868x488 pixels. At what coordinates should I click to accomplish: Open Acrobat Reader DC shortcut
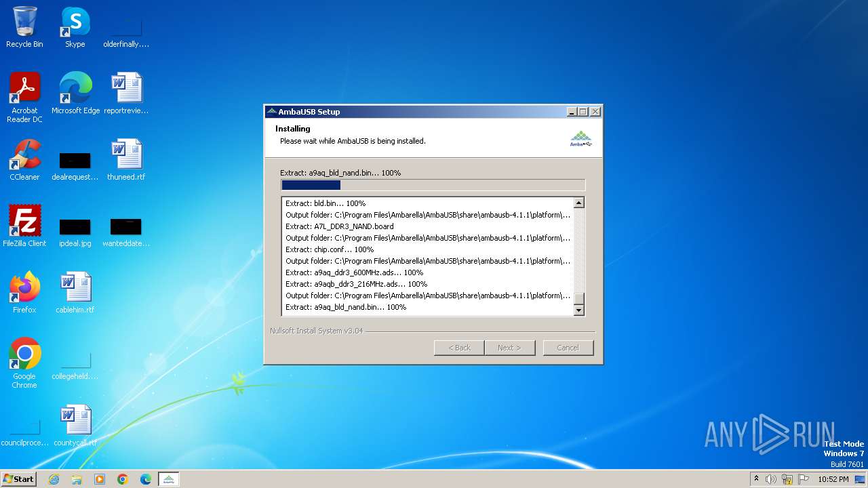pyautogui.click(x=24, y=97)
